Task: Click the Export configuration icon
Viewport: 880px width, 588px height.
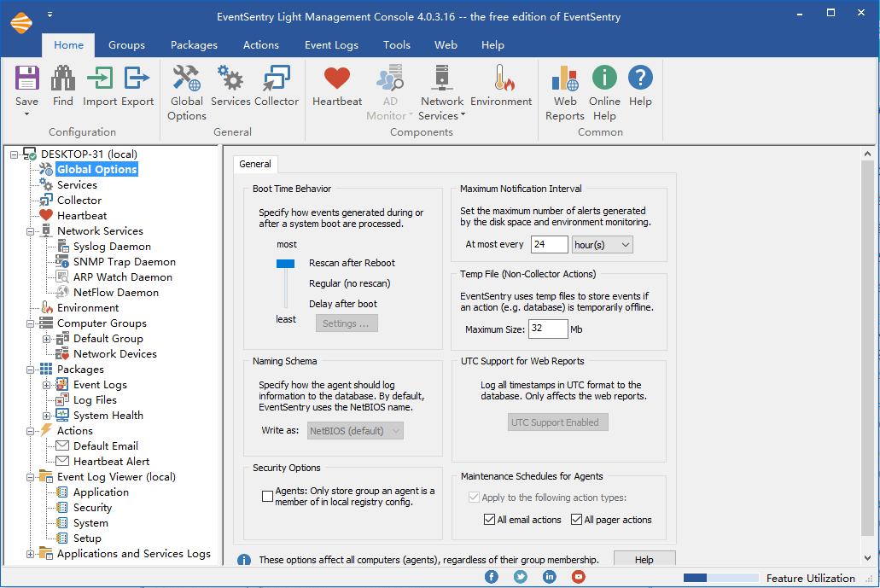Action: click(137, 78)
